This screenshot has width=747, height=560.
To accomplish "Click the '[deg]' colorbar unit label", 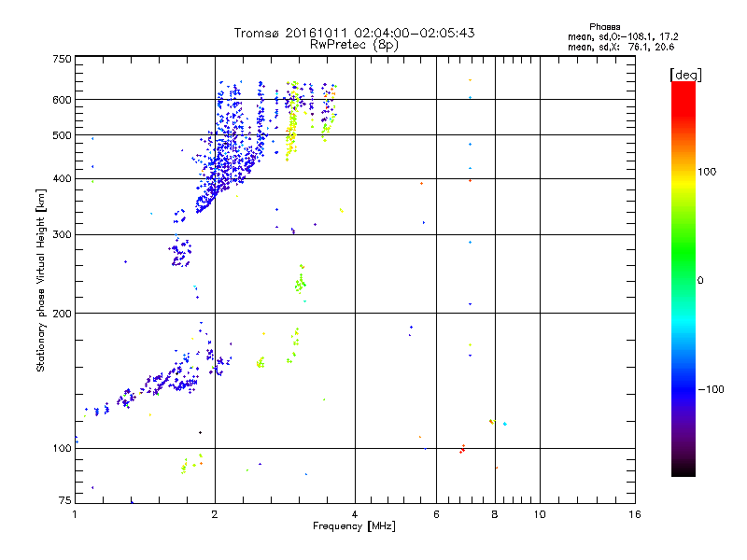I will (685, 75).
